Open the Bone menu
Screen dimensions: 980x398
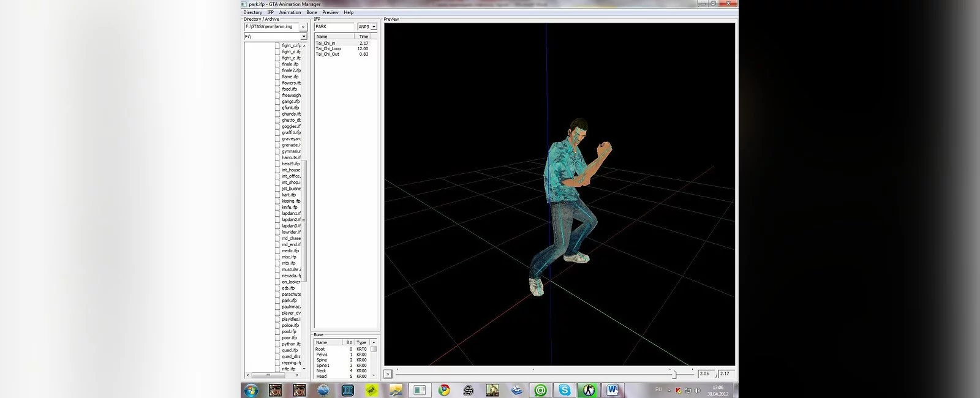(312, 12)
